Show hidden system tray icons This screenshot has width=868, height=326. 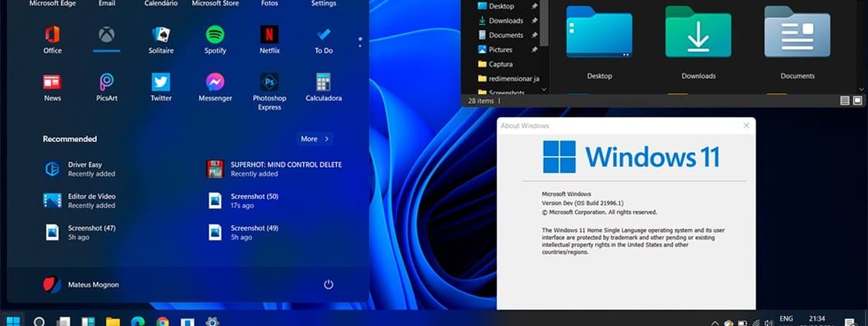pyautogui.click(x=715, y=323)
